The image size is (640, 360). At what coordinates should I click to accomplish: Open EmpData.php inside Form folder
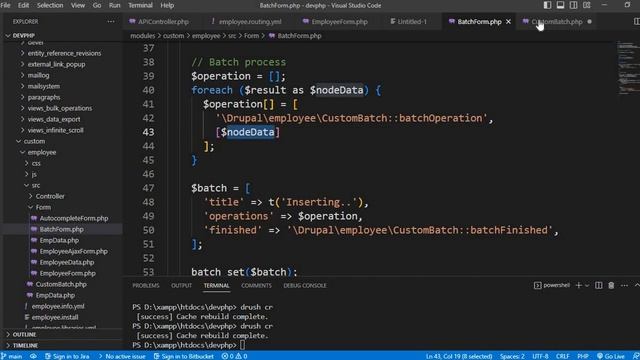[x=59, y=240]
